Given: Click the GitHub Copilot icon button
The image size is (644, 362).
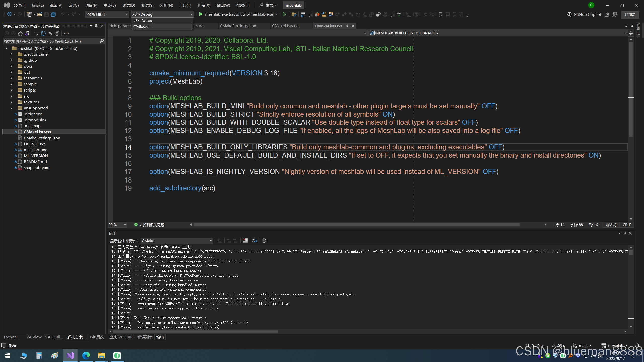Looking at the screenshot, I should (584, 14).
